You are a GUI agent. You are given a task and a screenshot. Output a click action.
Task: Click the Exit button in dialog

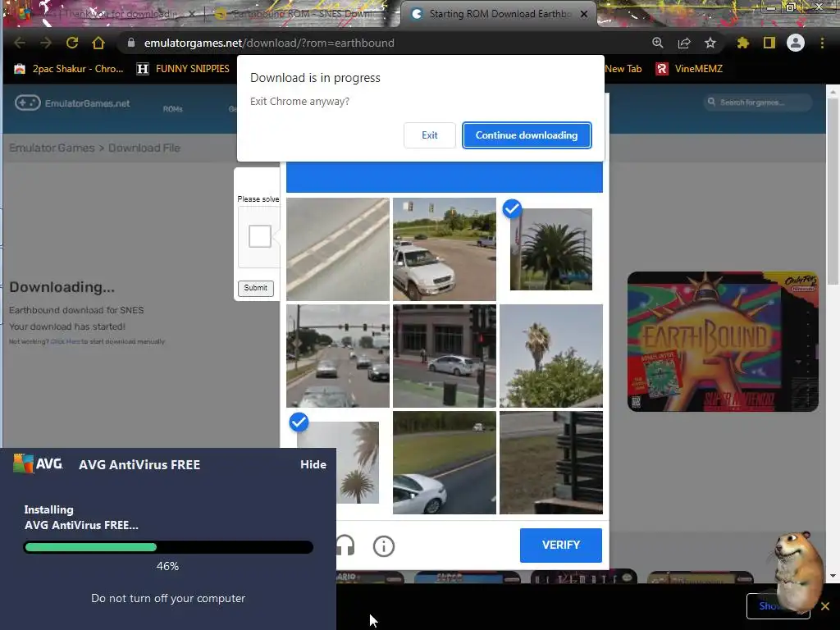point(430,135)
